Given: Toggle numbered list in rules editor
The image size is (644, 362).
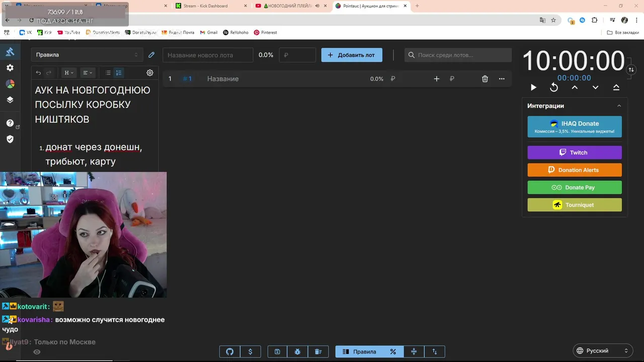Looking at the screenshot, I should (119, 73).
